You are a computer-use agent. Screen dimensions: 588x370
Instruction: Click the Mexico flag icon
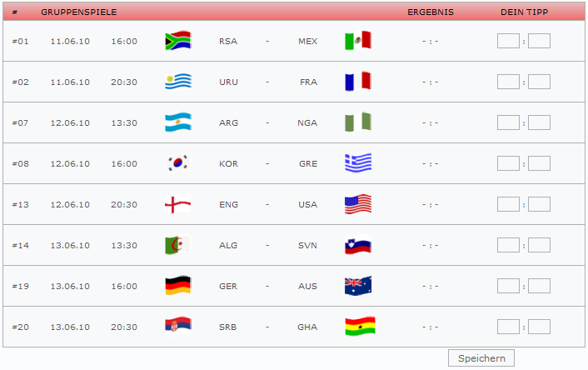click(358, 40)
